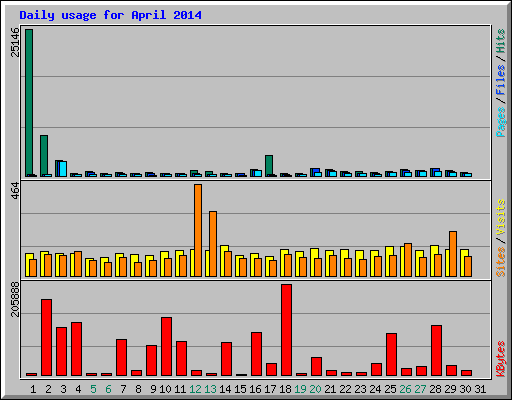
Task: Click the orange Sites bar for day 29
Action: pos(453,254)
